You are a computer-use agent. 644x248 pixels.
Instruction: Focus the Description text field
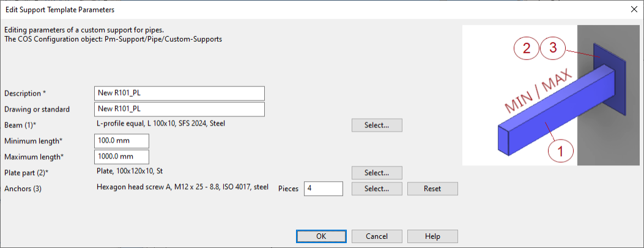coord(180,93)
